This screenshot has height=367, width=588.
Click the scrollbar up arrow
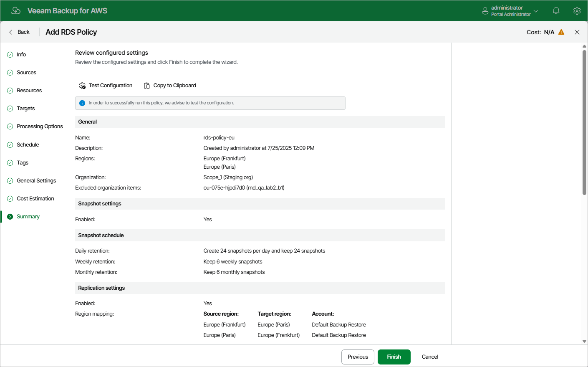(x=584, y=46)
